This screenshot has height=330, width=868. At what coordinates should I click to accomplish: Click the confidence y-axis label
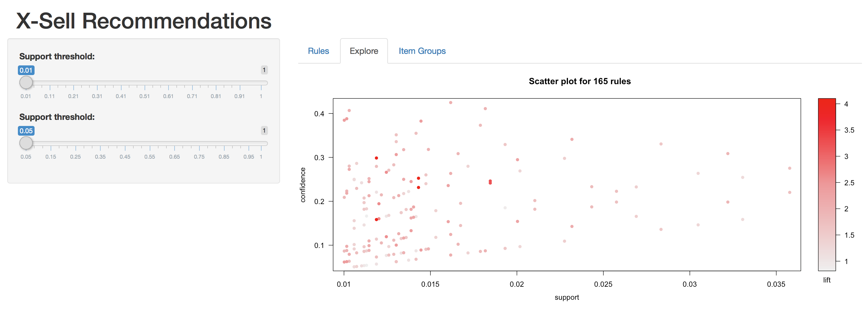pyautogui.click(x=302, y=185)
